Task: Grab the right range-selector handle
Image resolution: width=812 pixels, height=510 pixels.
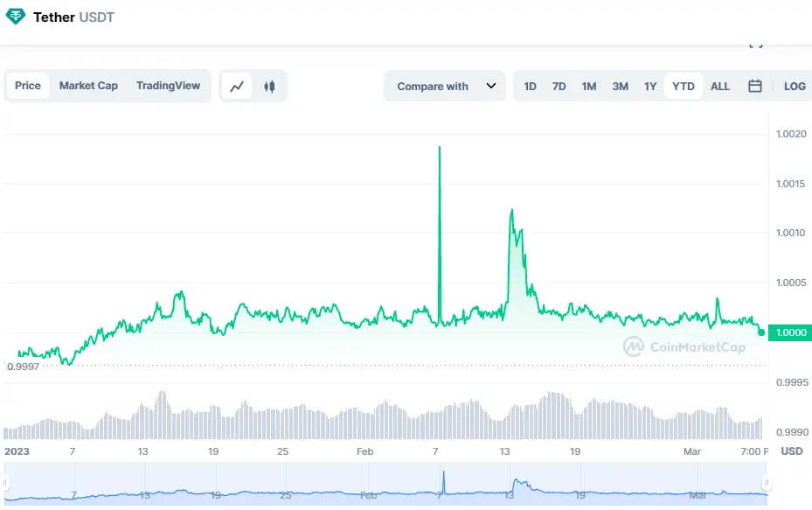Action: pyautogui.click(x=767, y=483)
